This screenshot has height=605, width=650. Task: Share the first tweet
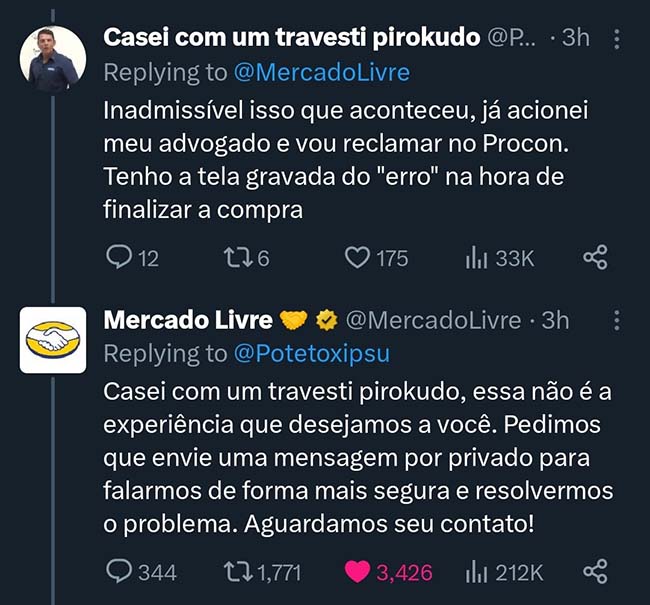click(x=595, y=258)
